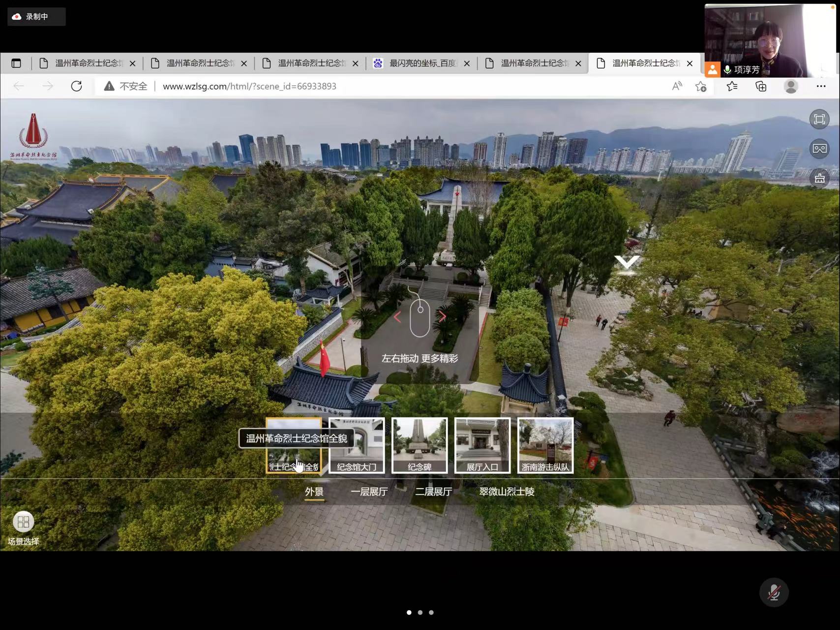
Task: Open the browser settings ellipsis menu
Action: [x=821, y=86]
